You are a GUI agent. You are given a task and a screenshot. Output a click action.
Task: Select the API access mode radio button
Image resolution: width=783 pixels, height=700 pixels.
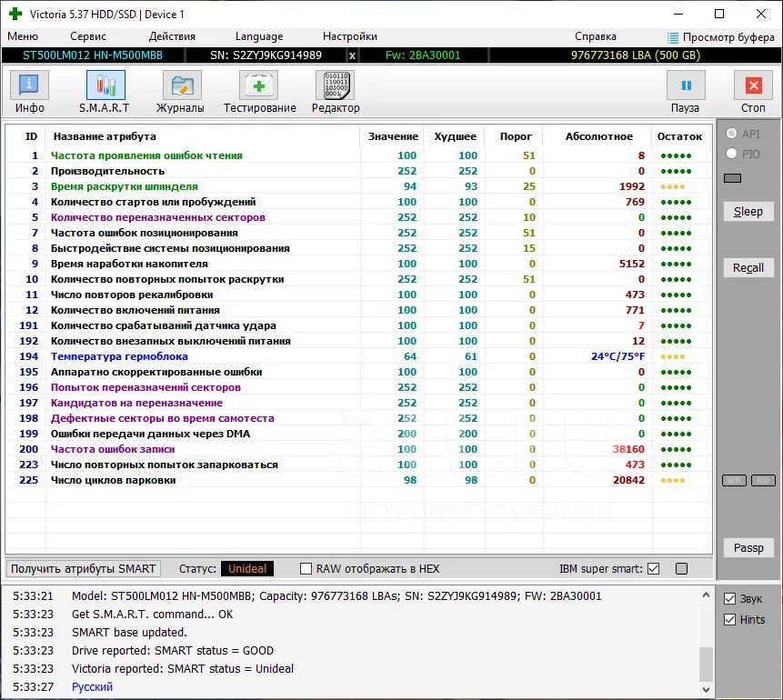click(731, 134)
